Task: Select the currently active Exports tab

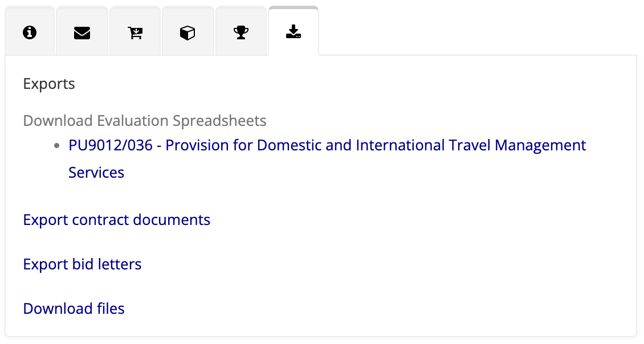Action: click(x=293, y=32)
